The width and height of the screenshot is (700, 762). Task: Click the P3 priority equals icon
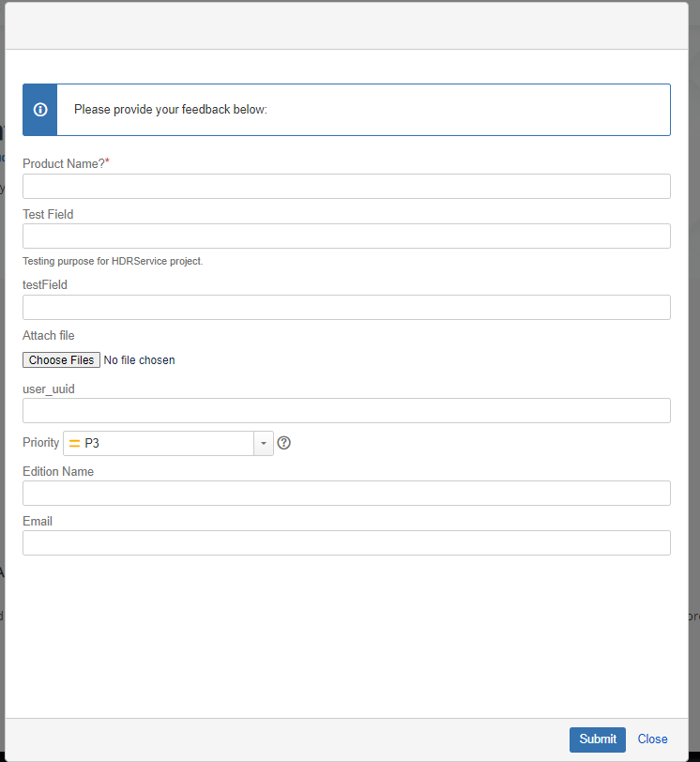[x=74, y=443]
